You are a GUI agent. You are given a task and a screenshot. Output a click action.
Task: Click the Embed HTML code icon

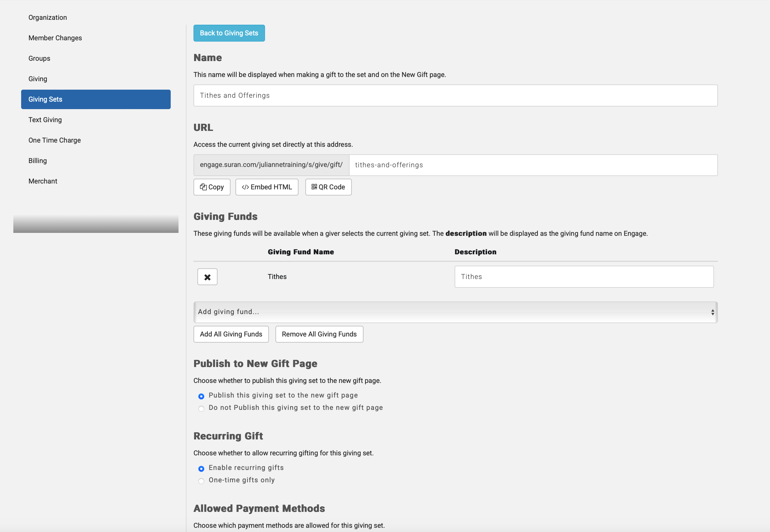(245, 187)
